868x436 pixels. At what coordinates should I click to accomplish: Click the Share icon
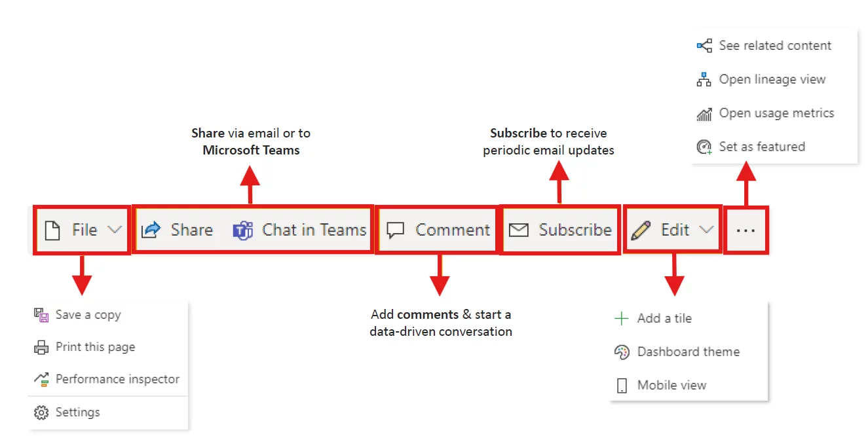tap(152, 230)
